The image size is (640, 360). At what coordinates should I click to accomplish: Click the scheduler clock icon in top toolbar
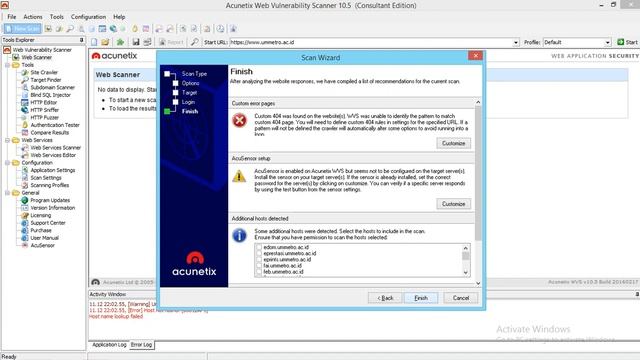(x=220, y=29)
